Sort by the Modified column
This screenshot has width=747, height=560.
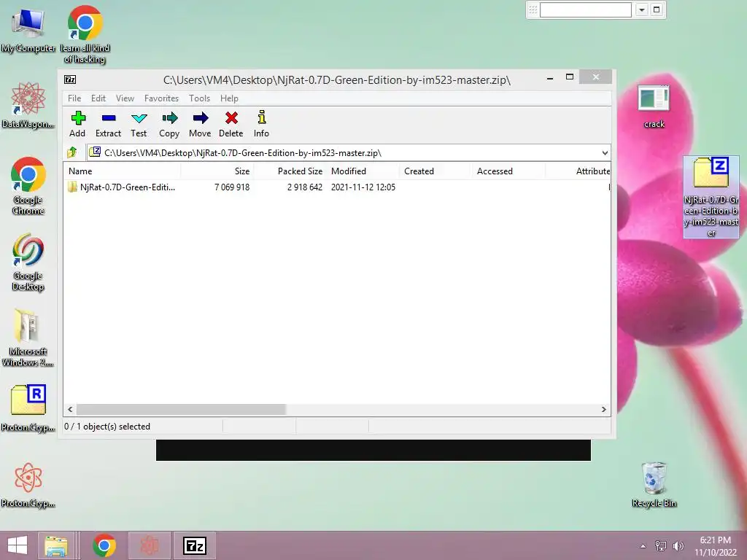(x=363, y=171)
